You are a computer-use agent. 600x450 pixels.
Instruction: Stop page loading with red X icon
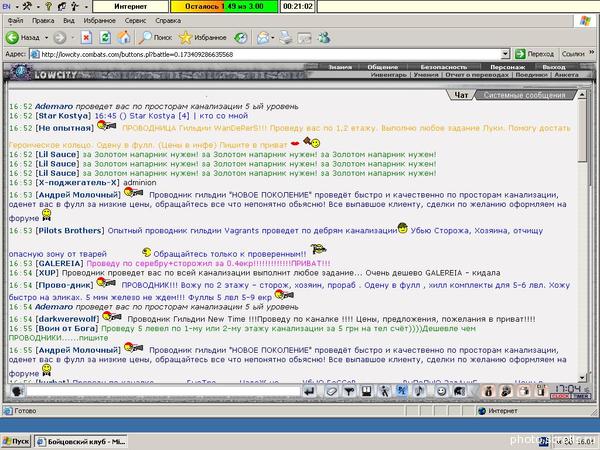[x=86, y=38]
